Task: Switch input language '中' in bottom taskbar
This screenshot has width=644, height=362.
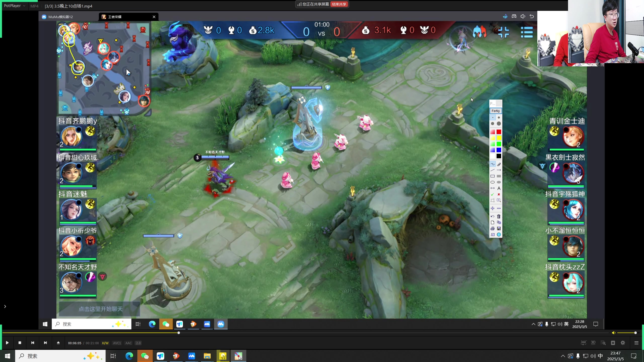Action: (600, 356)
